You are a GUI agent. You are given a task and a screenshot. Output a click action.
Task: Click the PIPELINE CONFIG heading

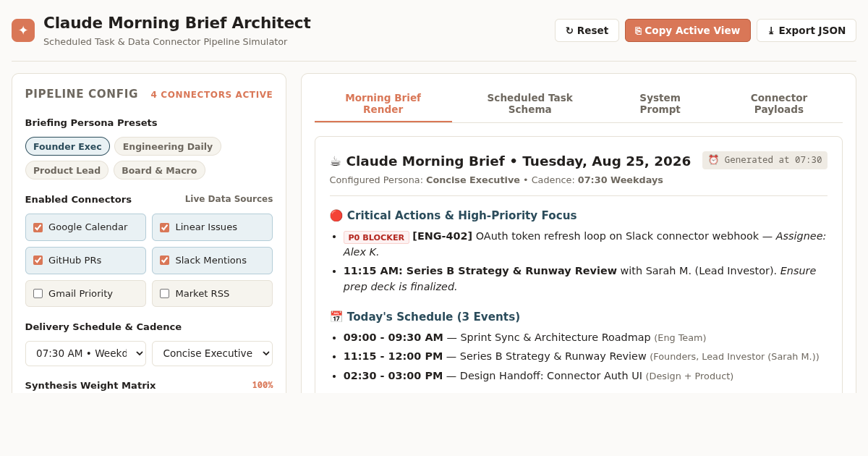click(82, 94)
